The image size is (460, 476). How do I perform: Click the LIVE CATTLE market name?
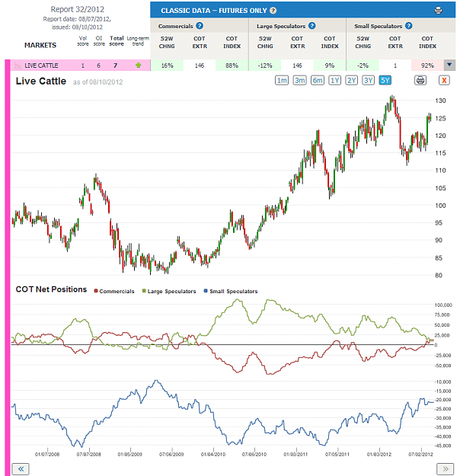(x=41, y=65)
